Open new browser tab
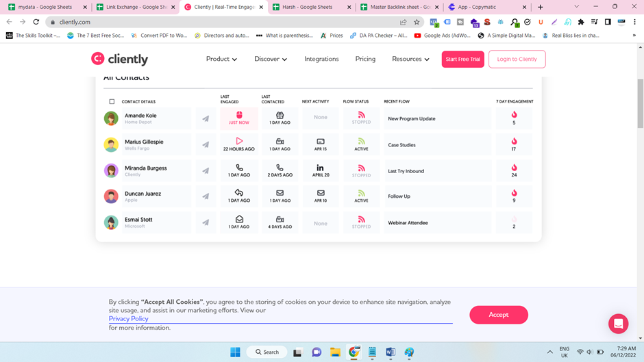Screen dimensions: 644x362 click(x=540, y=7)
